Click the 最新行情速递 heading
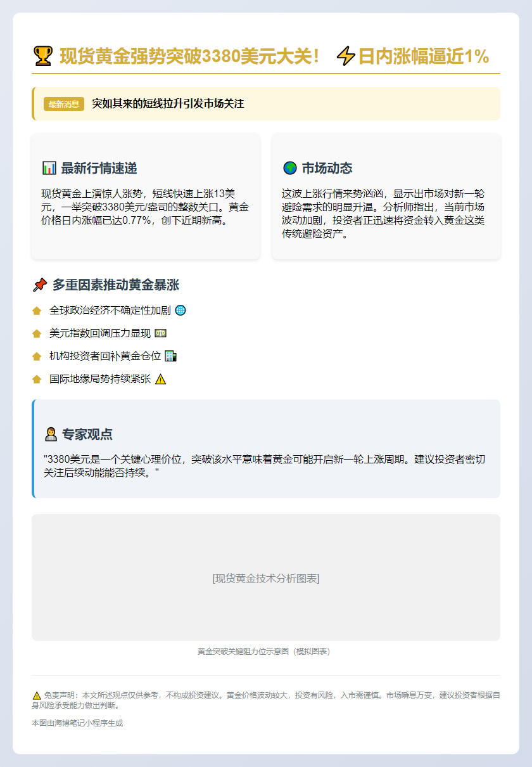532x767 pixels. pyautogui.click(x=99, y=168)
